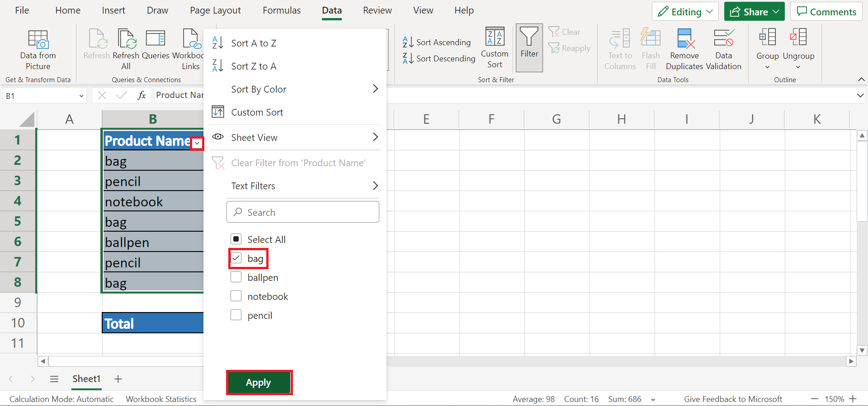Toggle the Select All checkbox
868x406 pixels.
[236, 239]
